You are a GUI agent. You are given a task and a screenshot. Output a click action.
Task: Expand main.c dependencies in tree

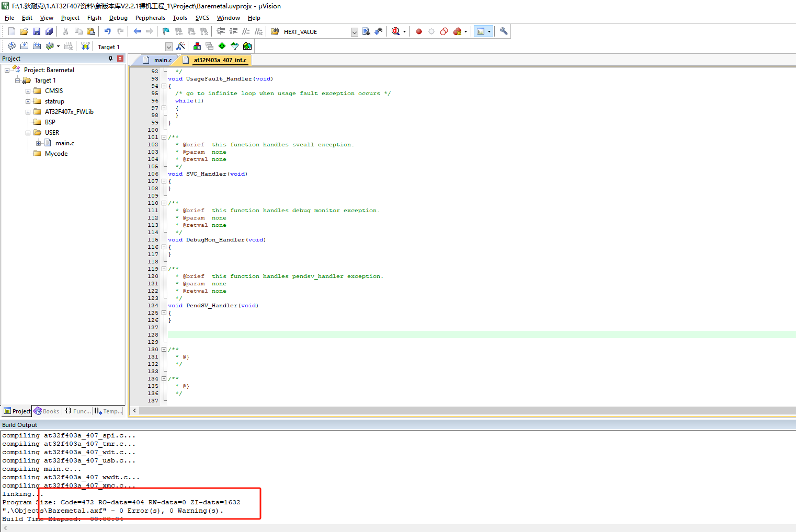[x=39, y=143]
